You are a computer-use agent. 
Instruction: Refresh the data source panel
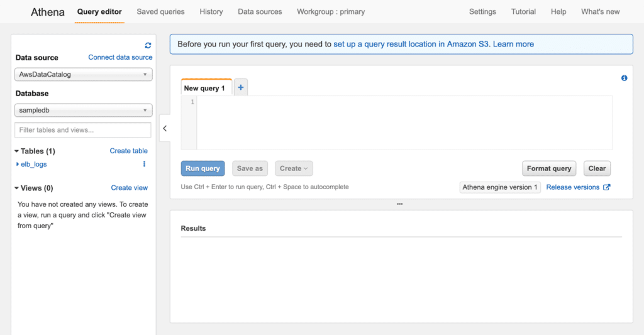pyautogui.click(x=148, y=45)
